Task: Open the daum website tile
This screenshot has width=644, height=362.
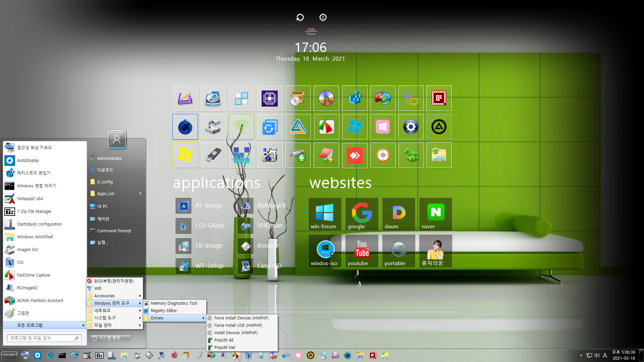Action: coord(398,214)
